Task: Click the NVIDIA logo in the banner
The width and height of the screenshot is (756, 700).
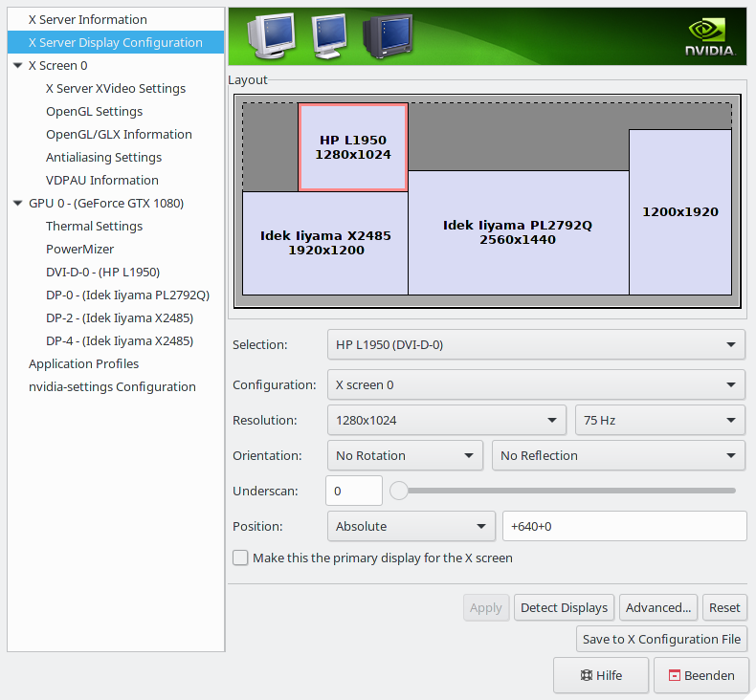Action: [x=710, y=37]
